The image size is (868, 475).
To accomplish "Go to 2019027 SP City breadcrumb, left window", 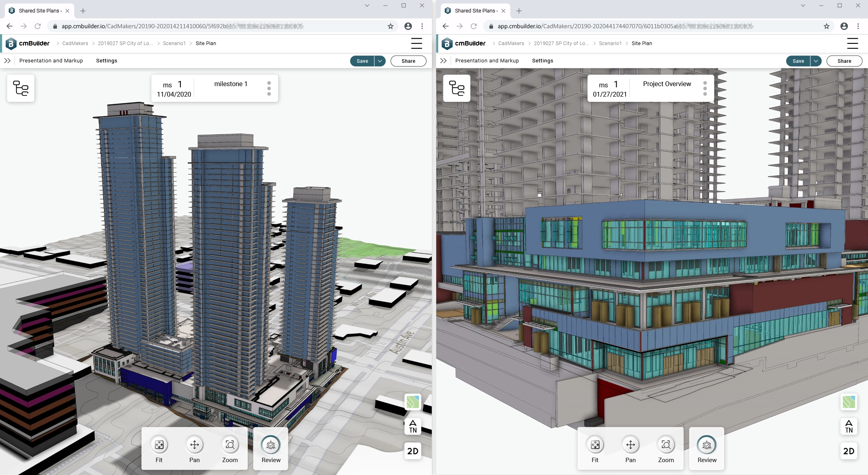I will tap(125, 43).
